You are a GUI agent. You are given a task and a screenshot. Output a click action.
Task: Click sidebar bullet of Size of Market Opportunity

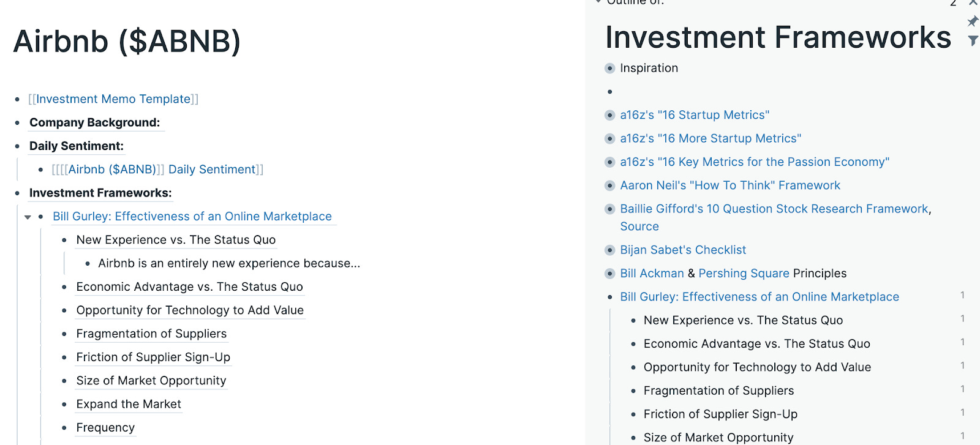pos(633,438)
